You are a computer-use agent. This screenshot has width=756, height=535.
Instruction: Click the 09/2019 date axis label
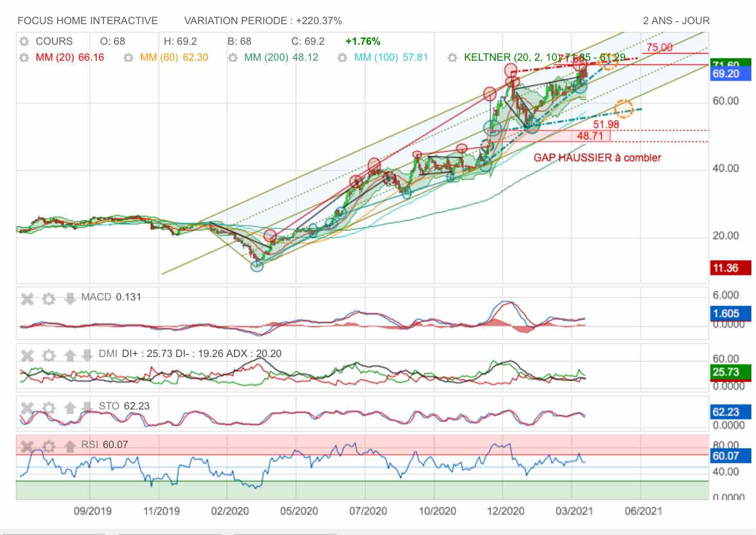93,511
